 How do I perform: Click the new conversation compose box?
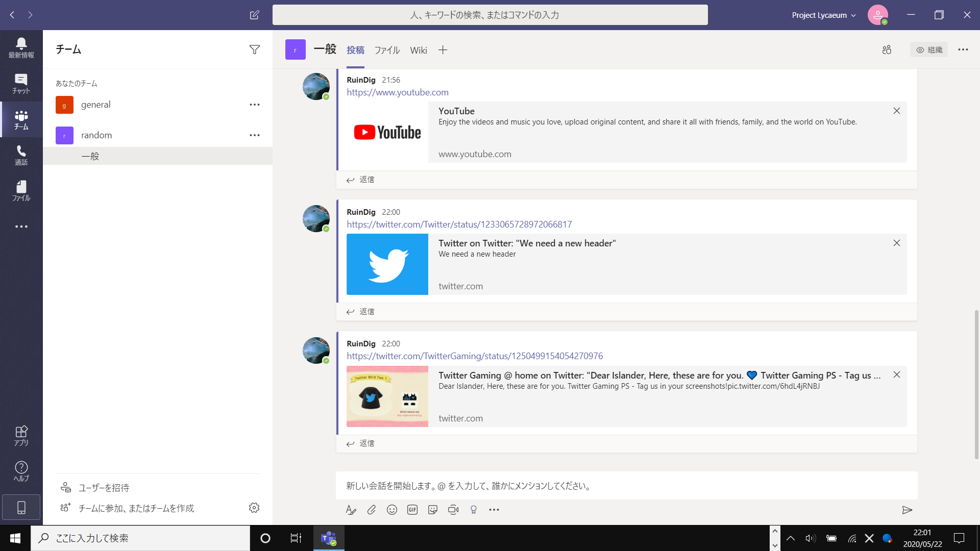click(626, 486)
